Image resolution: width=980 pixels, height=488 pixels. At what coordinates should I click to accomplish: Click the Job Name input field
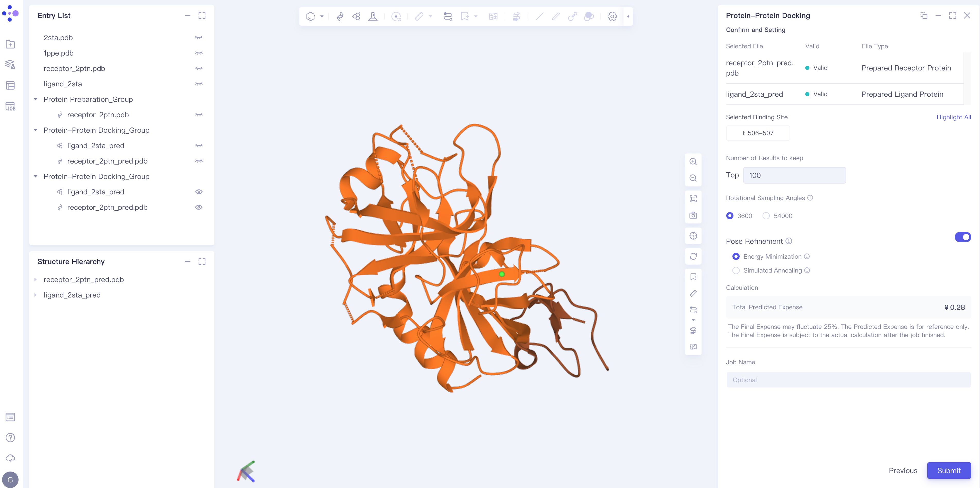coord(848,380)
